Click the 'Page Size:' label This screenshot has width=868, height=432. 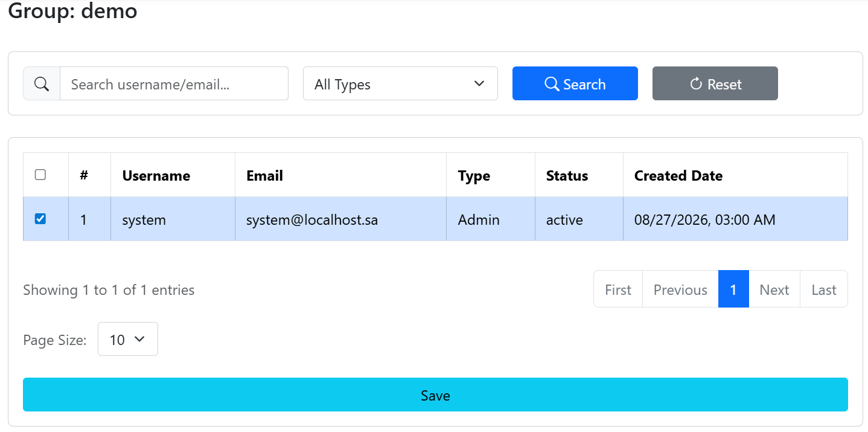(55, 340)
